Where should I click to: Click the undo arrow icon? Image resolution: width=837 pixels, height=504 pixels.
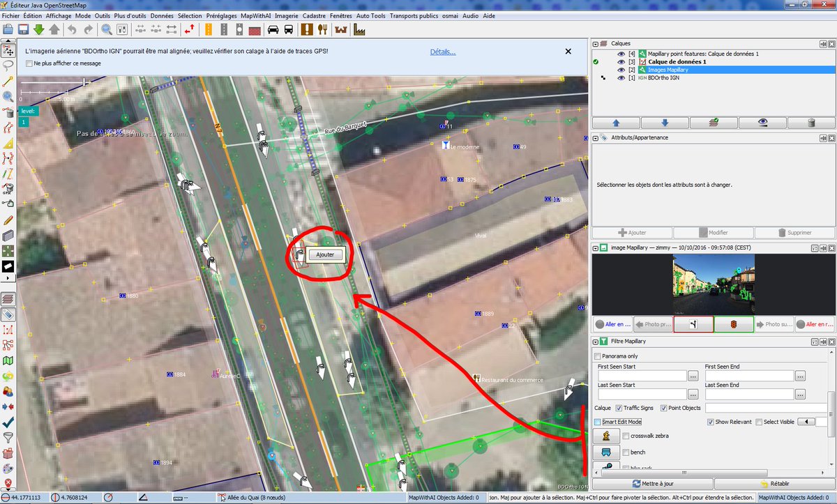point(73,29)
